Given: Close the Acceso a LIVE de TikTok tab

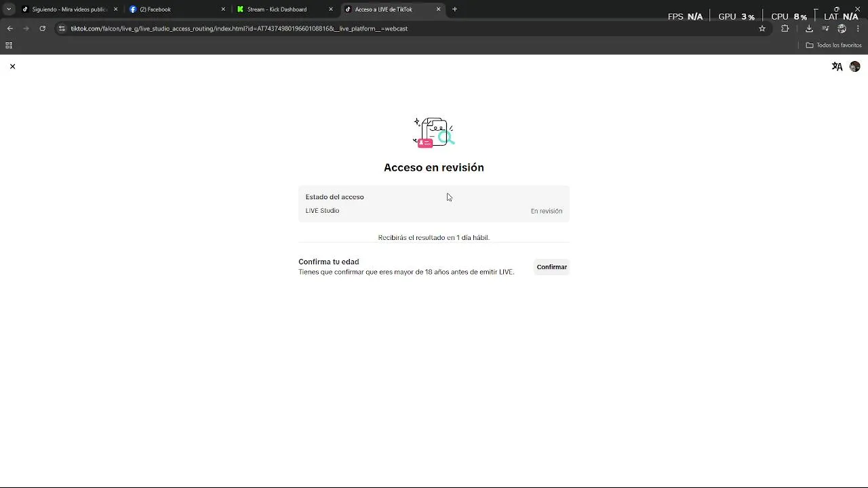Looking at the screenshot, I should coord(438,9).
